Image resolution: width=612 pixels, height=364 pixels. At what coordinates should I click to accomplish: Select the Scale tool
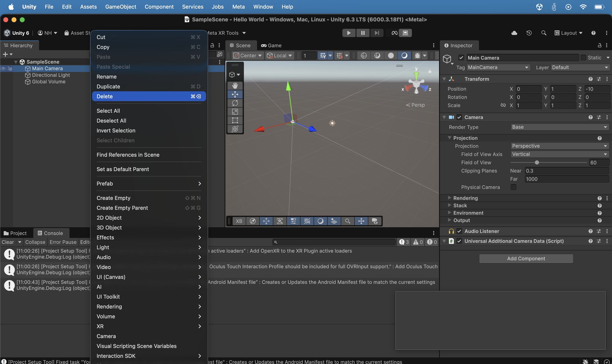tap(235, 112)
